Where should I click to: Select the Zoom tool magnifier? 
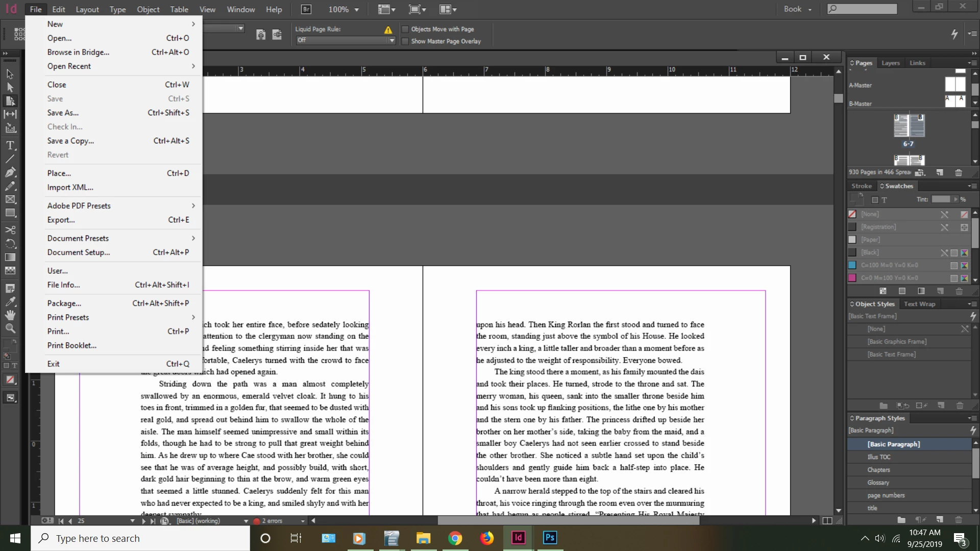tap(10, 329)
